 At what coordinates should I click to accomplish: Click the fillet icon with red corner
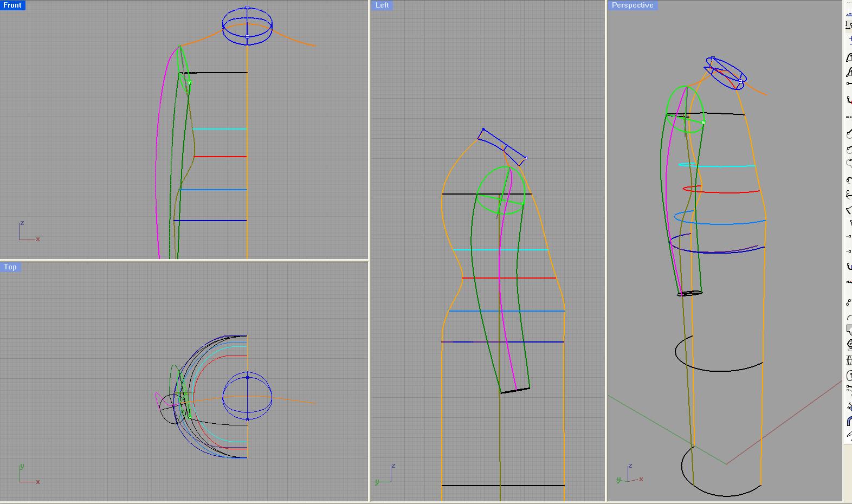849,100
